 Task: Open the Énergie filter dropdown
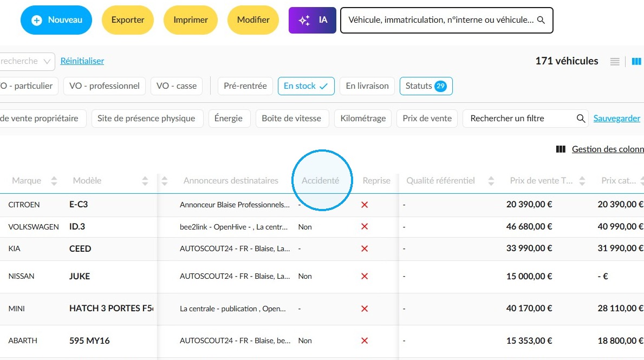229,119
